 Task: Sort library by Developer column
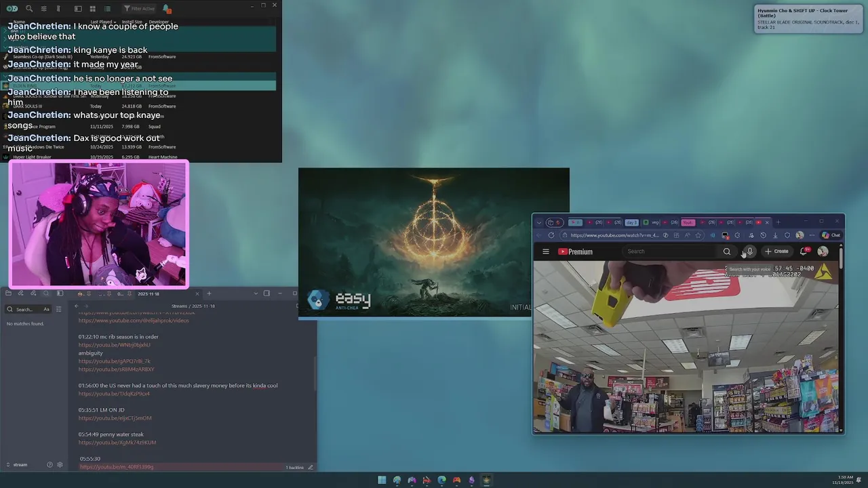coord(159,22)
